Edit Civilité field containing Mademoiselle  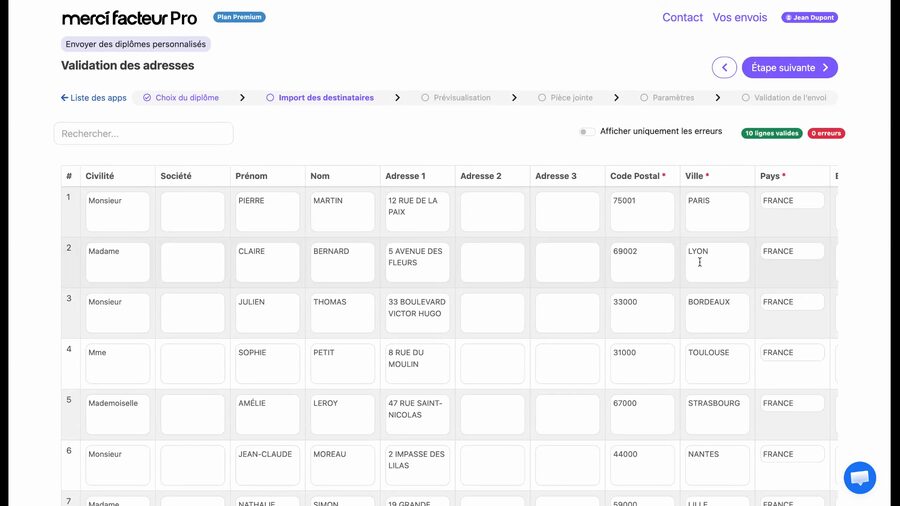118,414
